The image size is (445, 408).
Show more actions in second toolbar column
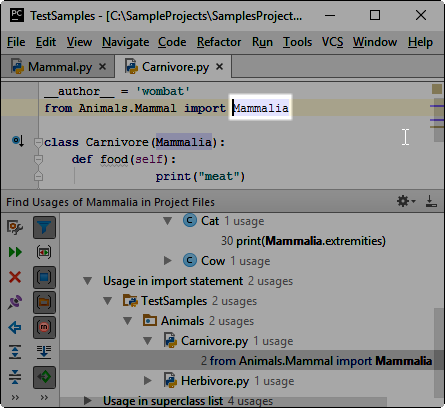pos(44,397)
